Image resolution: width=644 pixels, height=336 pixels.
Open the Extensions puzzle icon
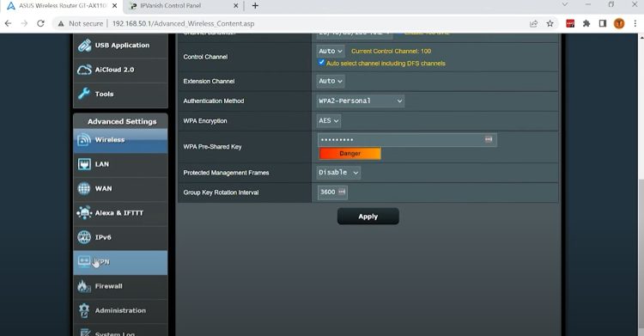586,23
